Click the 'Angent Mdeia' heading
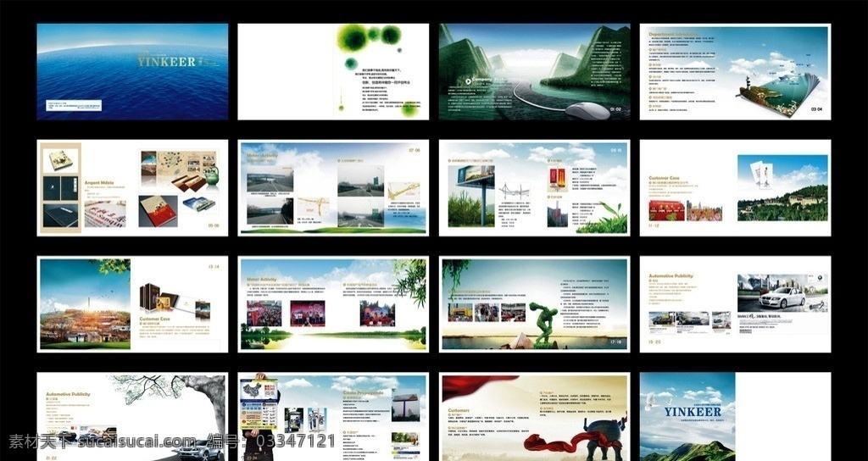This screenshot has height=461, width=868. [99, 182]
